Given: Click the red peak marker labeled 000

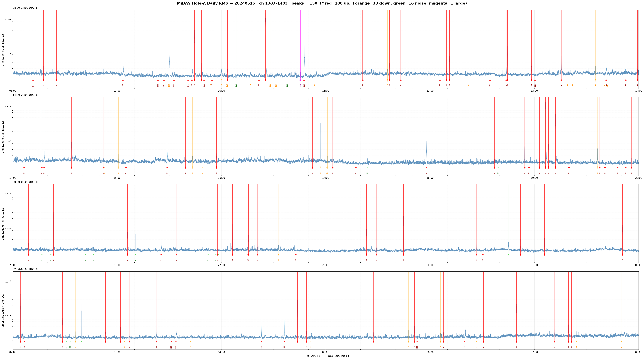Looking at the screenshot, I should 33,80.
